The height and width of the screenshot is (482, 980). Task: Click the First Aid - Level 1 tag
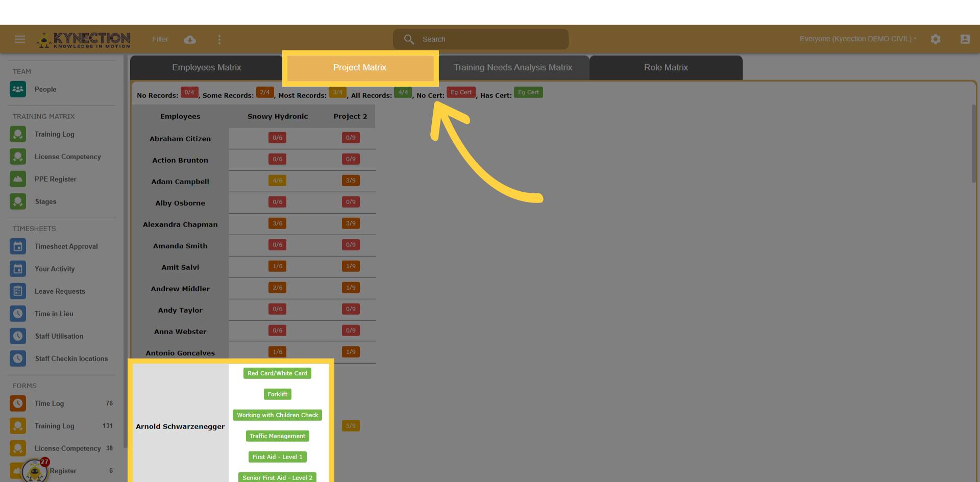pos(278,457)
